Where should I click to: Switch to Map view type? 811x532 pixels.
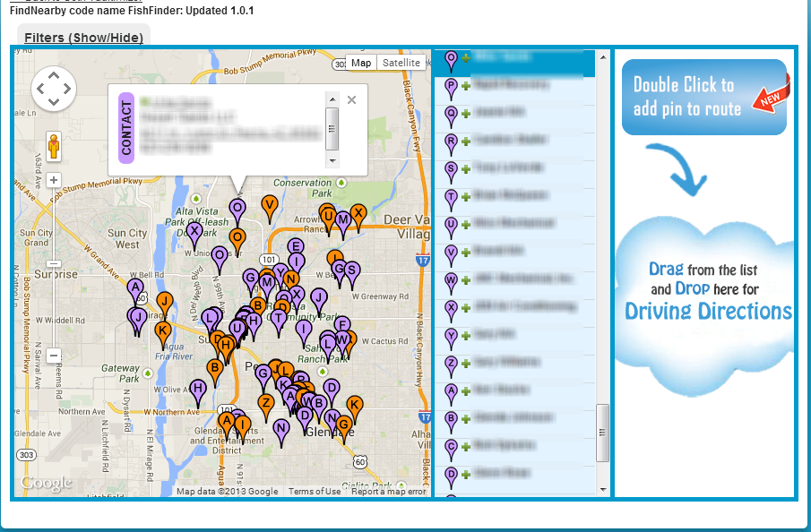pyautogui.click(x=361, y=63)
